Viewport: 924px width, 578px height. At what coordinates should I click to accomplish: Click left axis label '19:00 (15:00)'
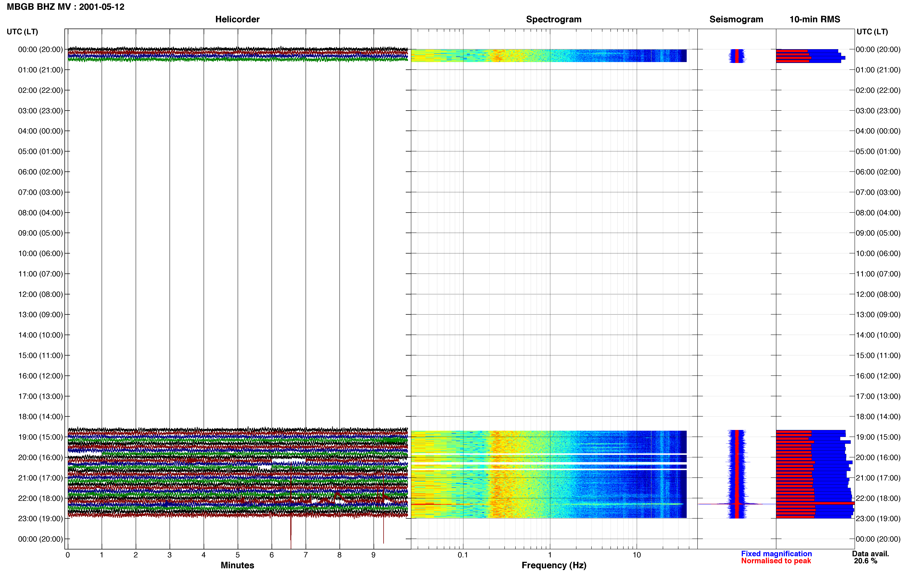[x=41, y=437]
